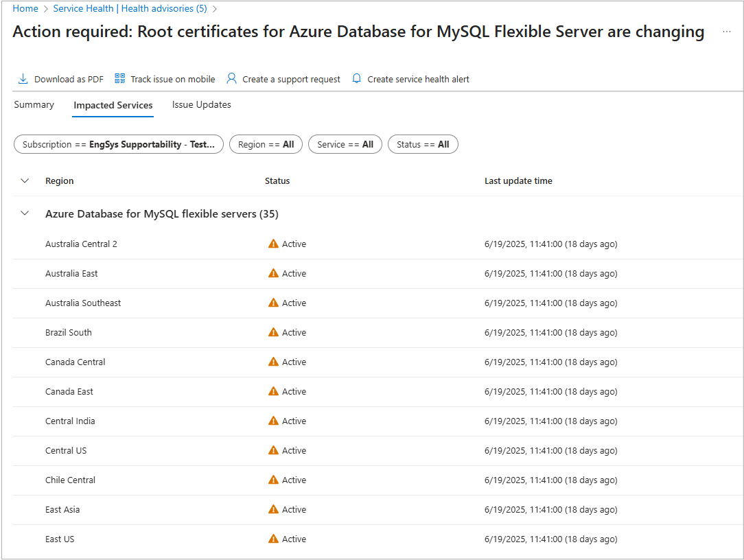Open the Service filter pill

[345, 144]
